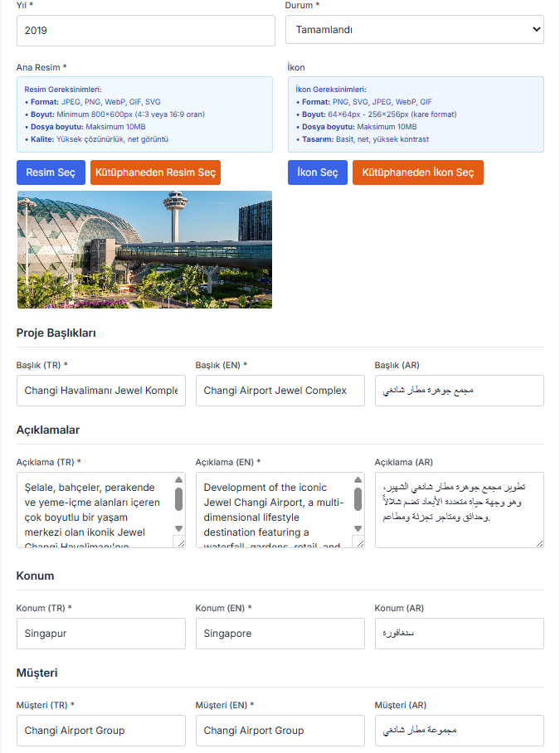Click the Başlık (TR) input field
560x753 pixels.
tap(101, 391)
